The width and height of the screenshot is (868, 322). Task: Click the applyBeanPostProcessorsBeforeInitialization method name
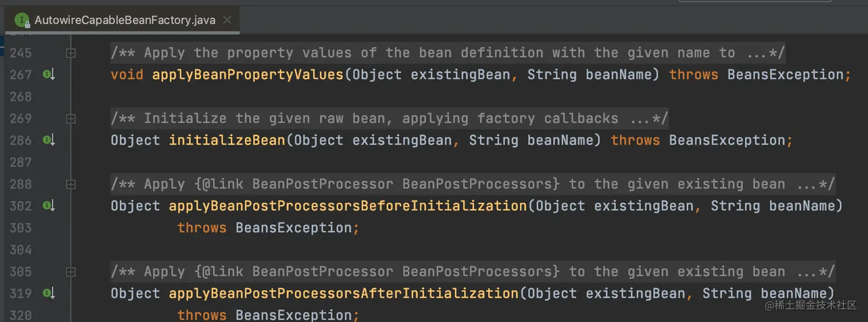pyautogui.click(x=348, y=205)
